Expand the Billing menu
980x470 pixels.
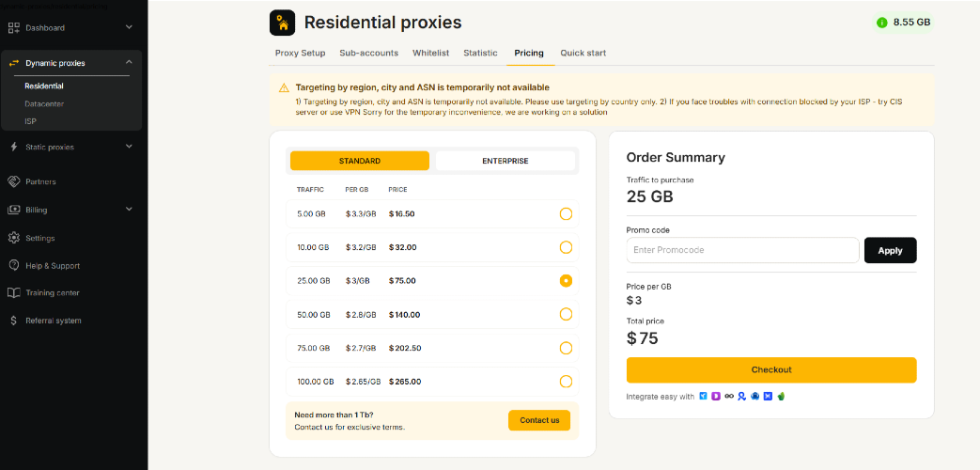[129, 210]
